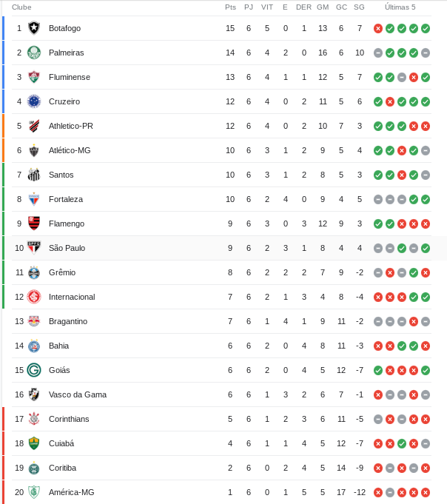Select the Grêmio table row name
Viewport: 447px width, 504px height.
(x=62, y=272)
